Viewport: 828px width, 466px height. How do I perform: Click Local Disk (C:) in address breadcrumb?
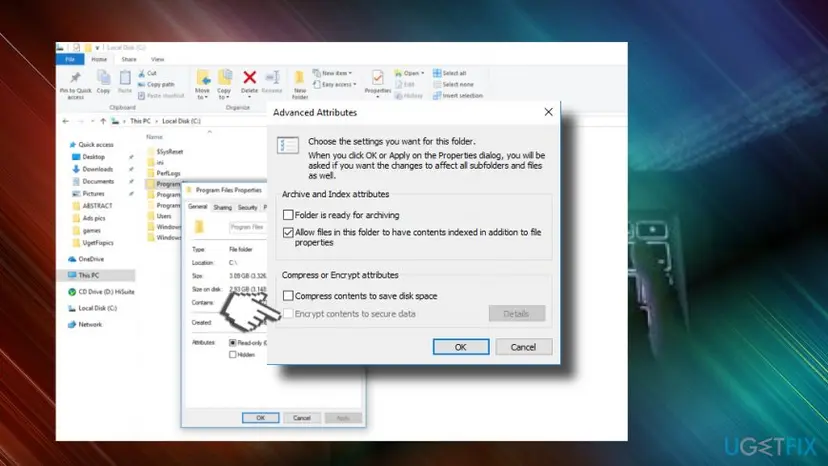pyautogui.click(x=181, y=121)
